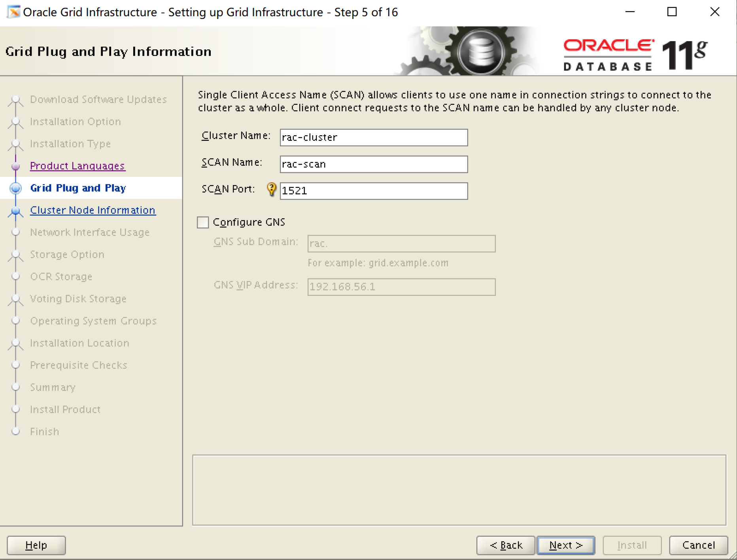Click the Download Software Updates step text
The image size is (737, 560).
point(98,99)
